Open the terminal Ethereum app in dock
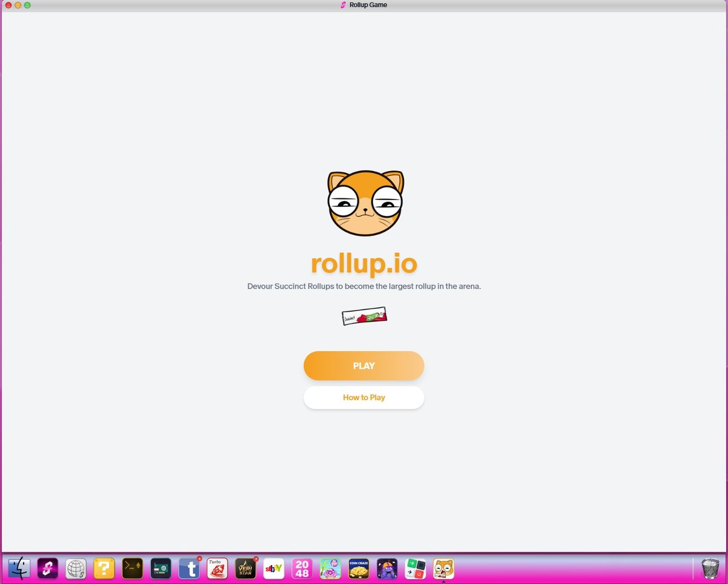This screenshot has width=728, height=584. [x=133, y=568]
